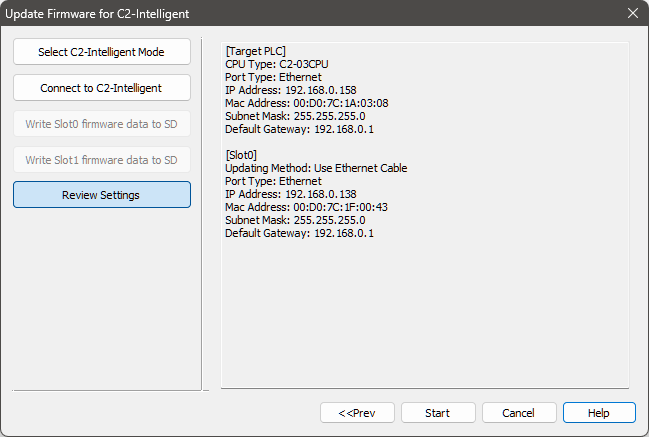Cancel the firmware update dialog
649x437 pixels.
click(x=519, y=412)
